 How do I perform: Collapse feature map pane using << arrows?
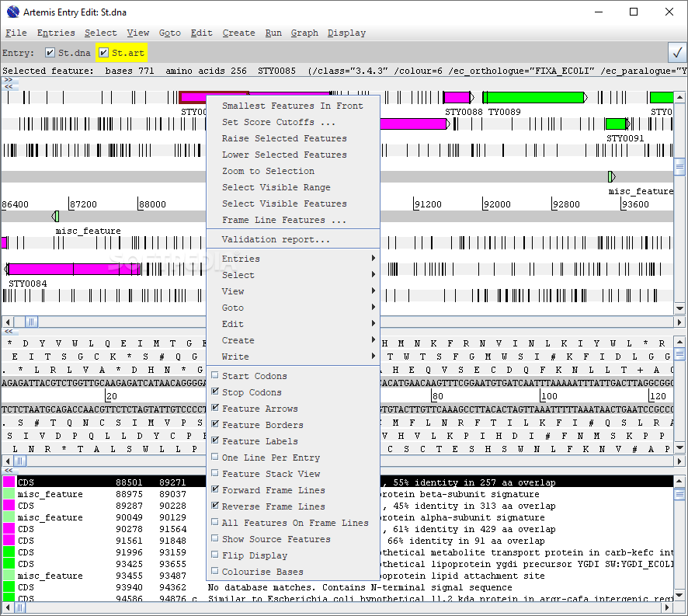pyautogui.click(x=8, y=86)
